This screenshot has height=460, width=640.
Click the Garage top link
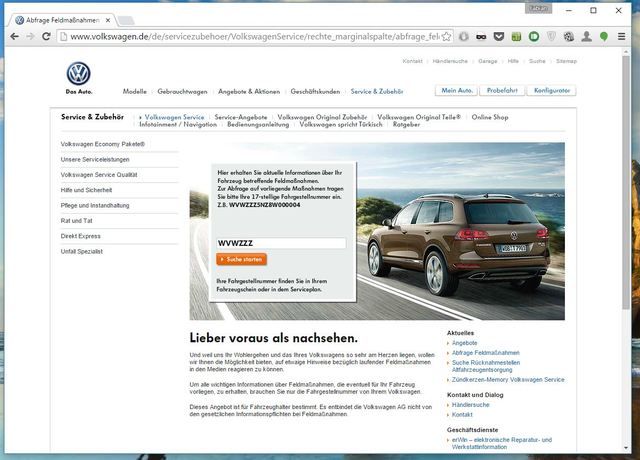[x=488, y=61]
